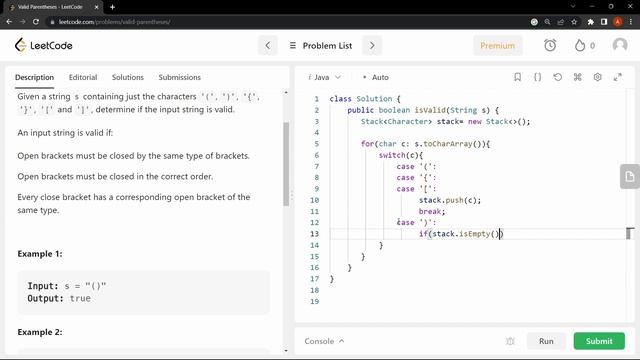Open Chrome three-dot menu

click(x=631, y=22)
